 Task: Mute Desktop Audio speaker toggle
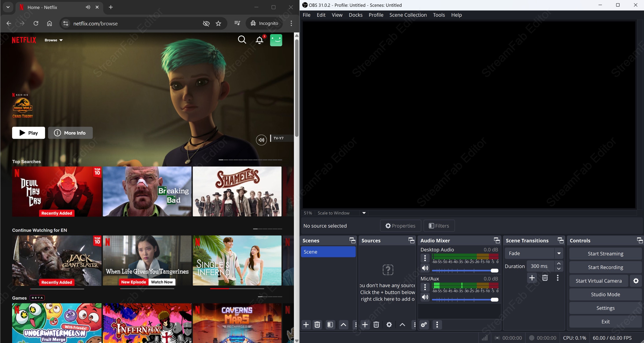coord(425,268)
